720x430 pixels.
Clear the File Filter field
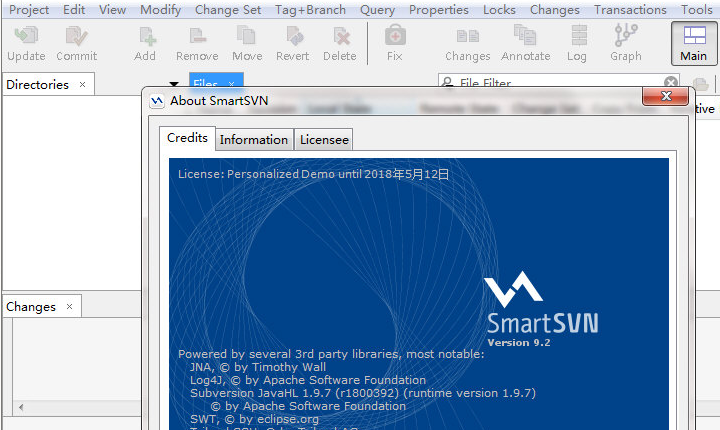[x=671, y=84]
